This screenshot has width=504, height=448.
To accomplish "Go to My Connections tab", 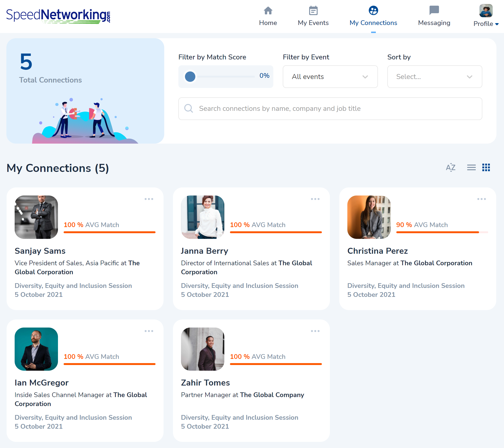I will [373, 23].
